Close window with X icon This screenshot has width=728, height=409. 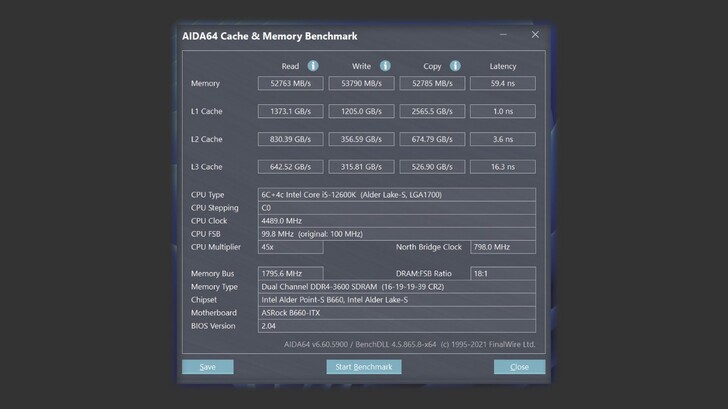535,35
